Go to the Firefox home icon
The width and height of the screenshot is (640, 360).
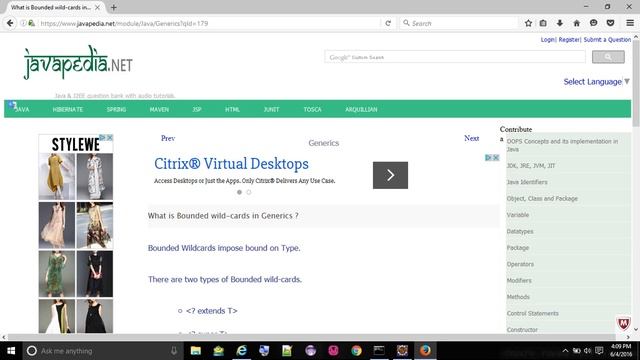click(576, 23)
